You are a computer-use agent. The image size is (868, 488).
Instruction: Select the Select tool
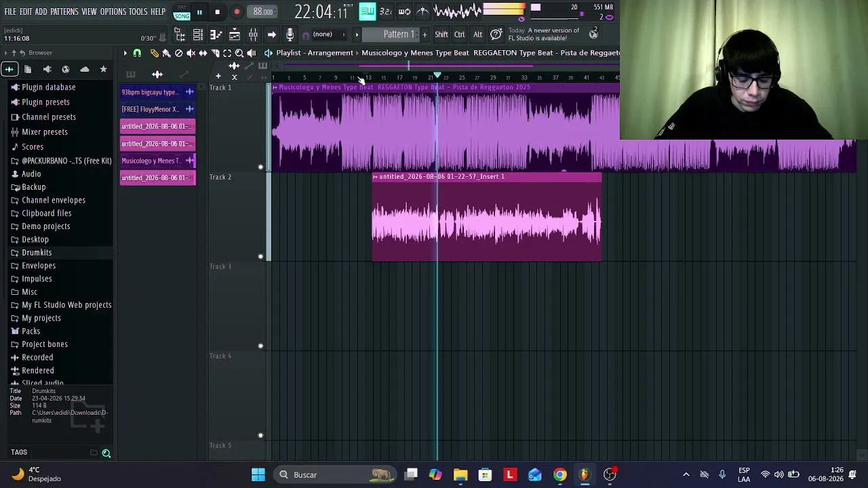point(227,53)
